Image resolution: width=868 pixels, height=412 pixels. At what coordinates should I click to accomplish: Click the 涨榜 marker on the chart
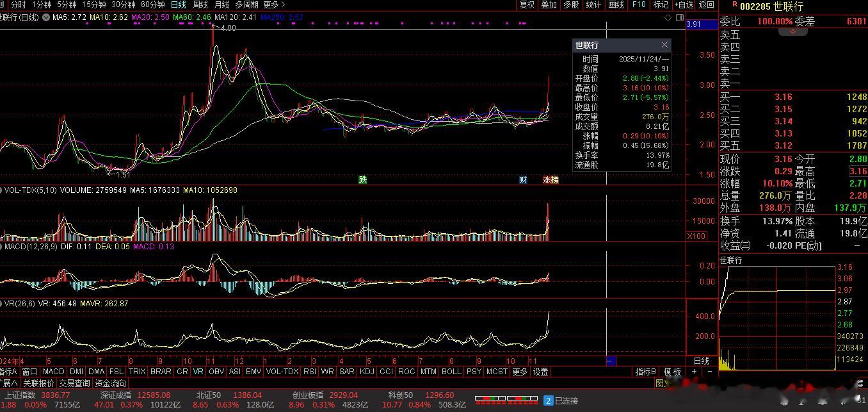pyautogui.click(x=551, y=180)
